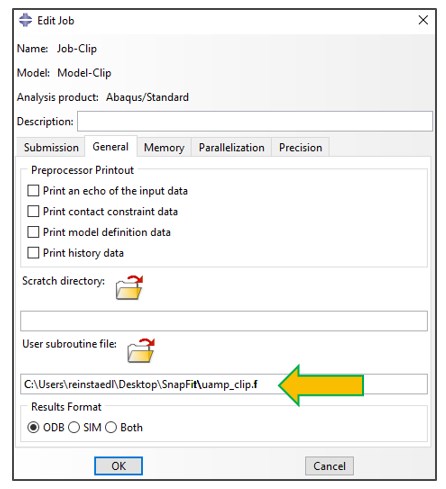Choose SIM results format
The image size is (446, 489).
(x=74, y=427)
